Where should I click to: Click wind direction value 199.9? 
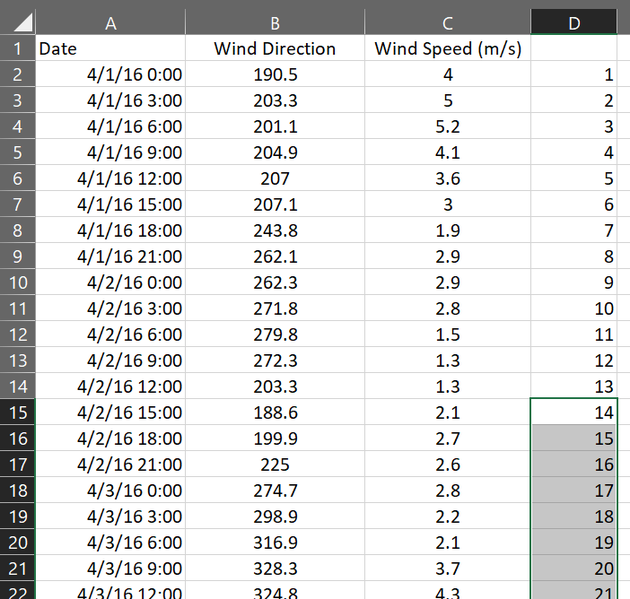point(275,438)
